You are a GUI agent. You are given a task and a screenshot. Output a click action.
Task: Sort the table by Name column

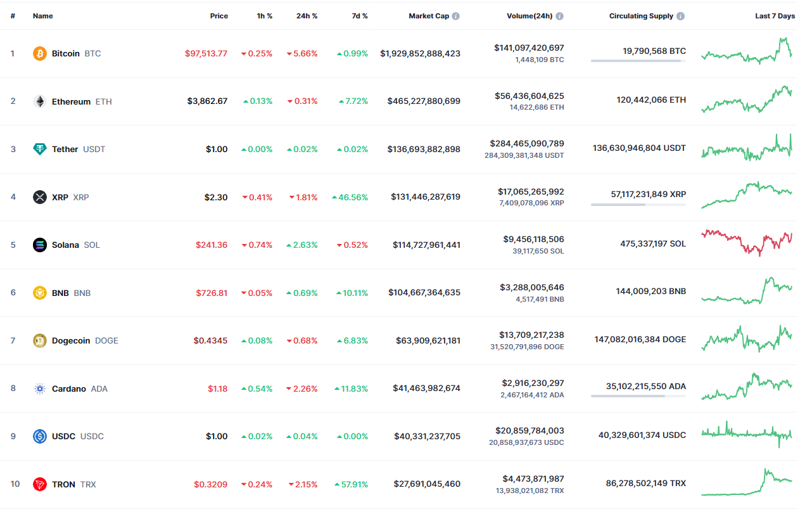click(43, 16)
